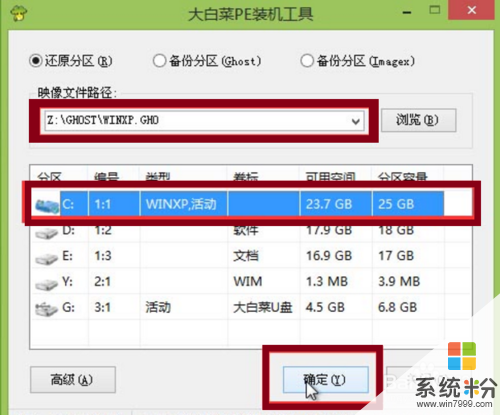Click the mushroom app icon in title bar
Screen dimensions: 500x415
click(x=19, y=13)
